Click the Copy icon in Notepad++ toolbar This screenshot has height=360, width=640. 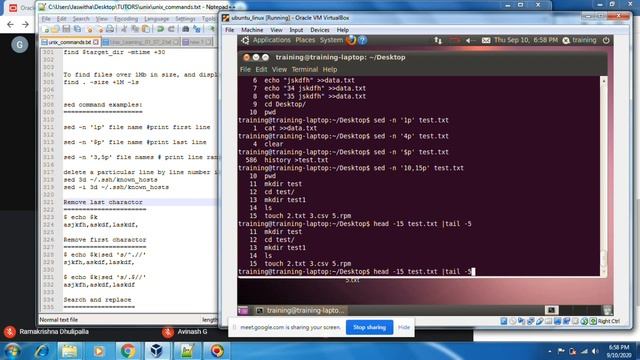pos(135,29)
